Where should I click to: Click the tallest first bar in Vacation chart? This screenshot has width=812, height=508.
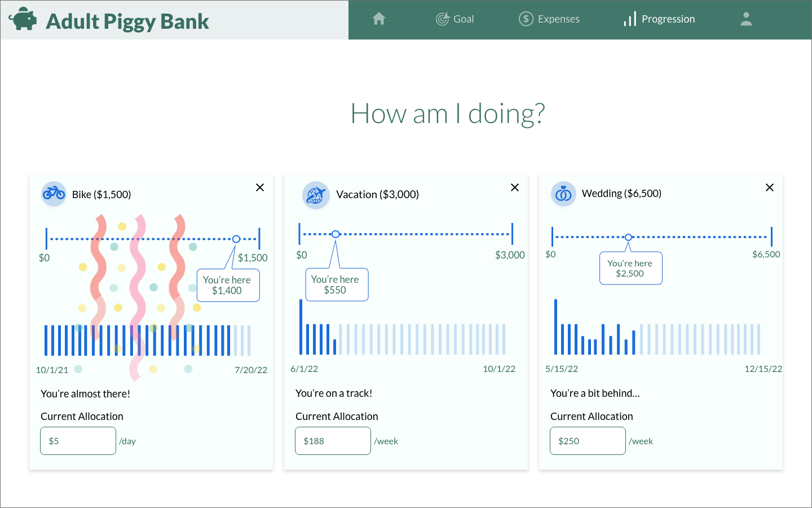[x=301, y=327]
